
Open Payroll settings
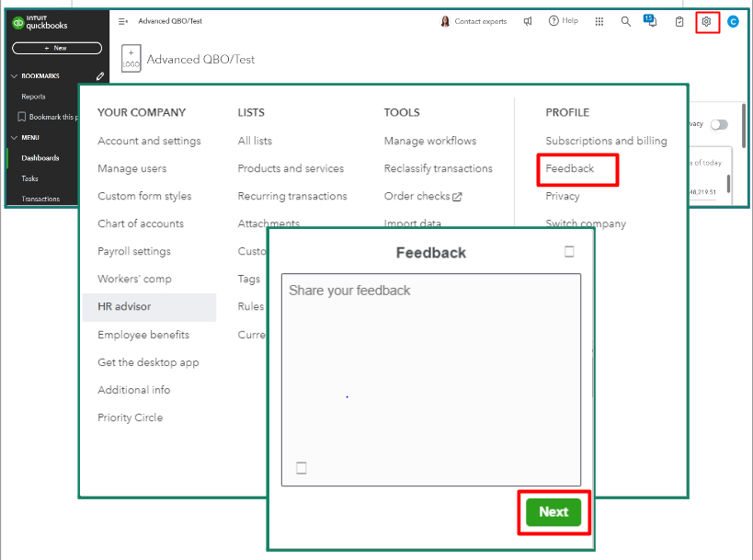(x=134, y=251)
